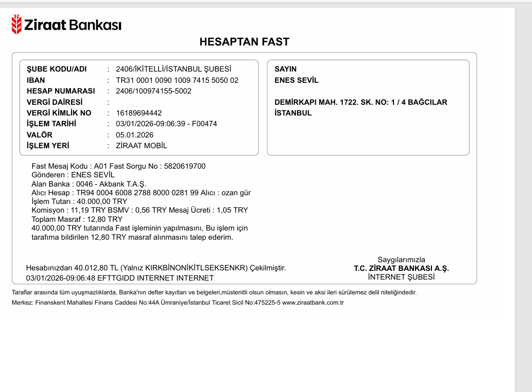Select Fast Sorgu No 5820619700 line

click(119, 166)
